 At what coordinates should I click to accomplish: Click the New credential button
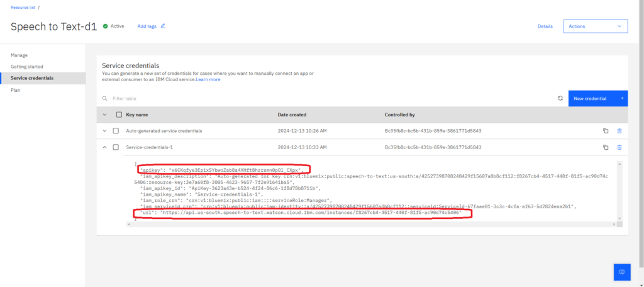click(598, 98)
